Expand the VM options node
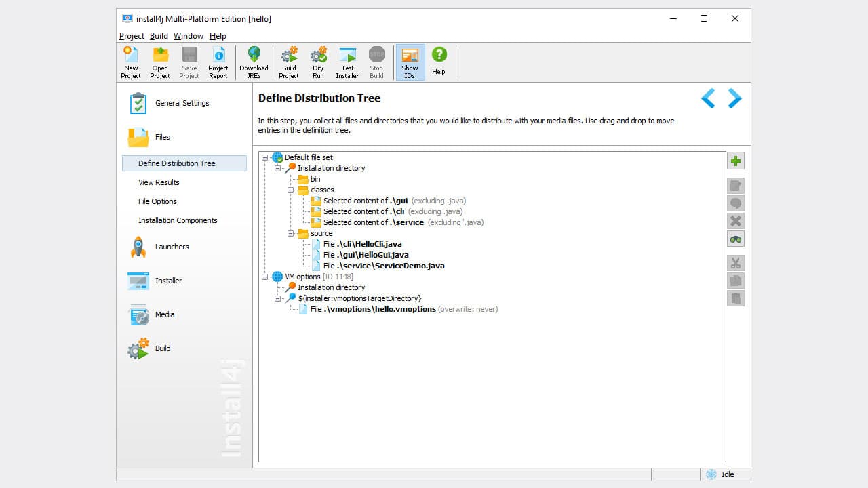This screenshot has height=488, width=868. point(264,277)
